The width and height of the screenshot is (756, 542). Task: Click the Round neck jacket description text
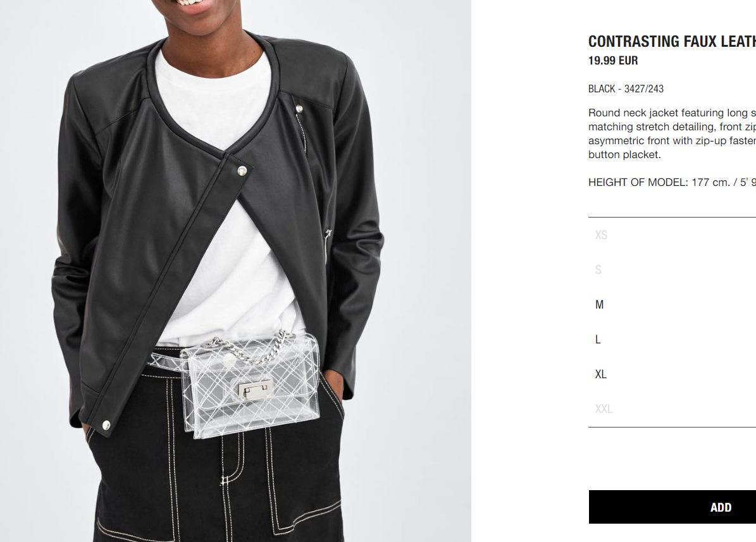(672, 133)
